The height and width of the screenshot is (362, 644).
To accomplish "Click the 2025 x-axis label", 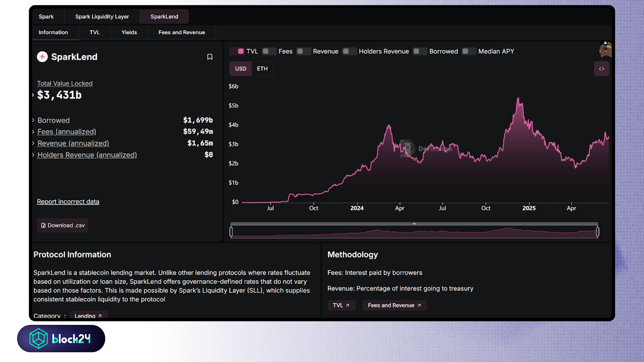I will click(529, 208).
